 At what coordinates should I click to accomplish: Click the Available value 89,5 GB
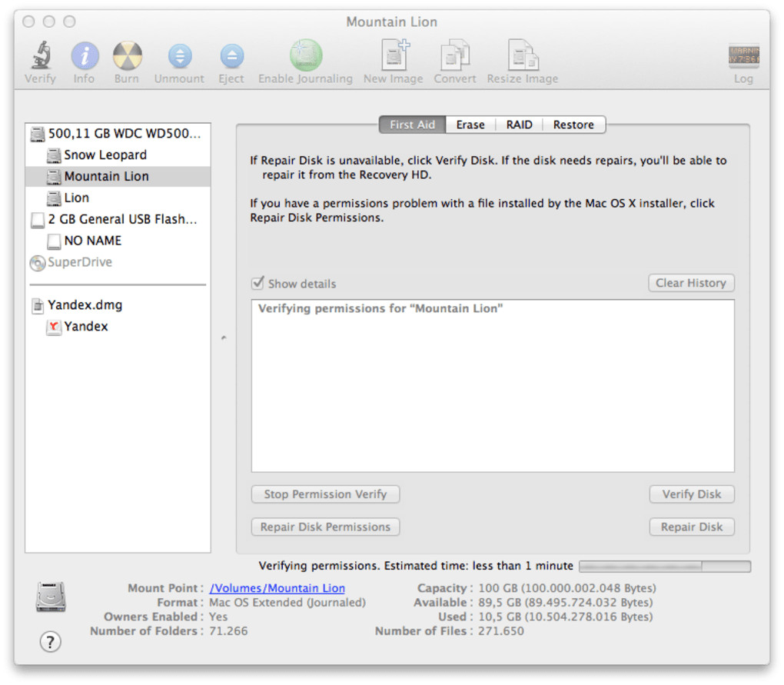tap(566, 603)
